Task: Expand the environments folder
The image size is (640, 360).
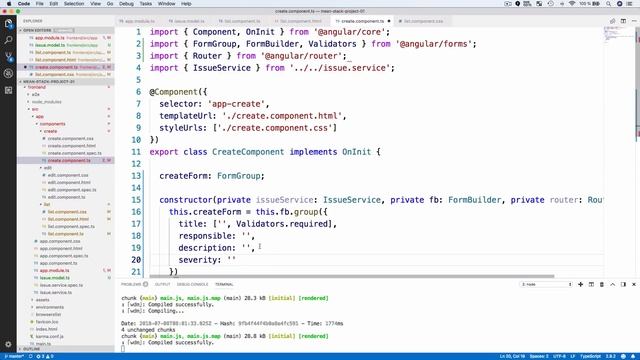Action: point(49,307)
